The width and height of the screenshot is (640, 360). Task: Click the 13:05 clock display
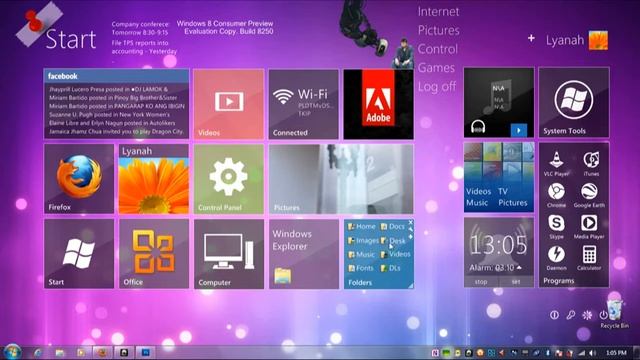point(499,245)
